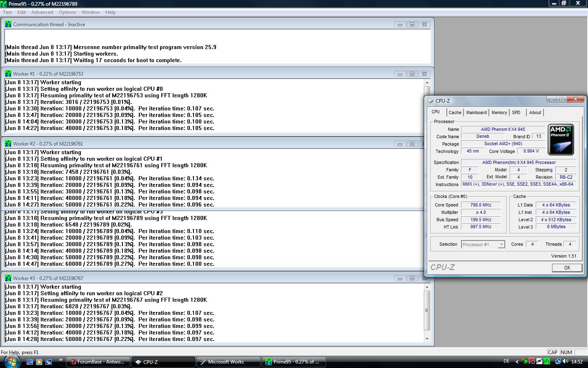Open the Processor #1 selection dropdown

pos(483,245)
